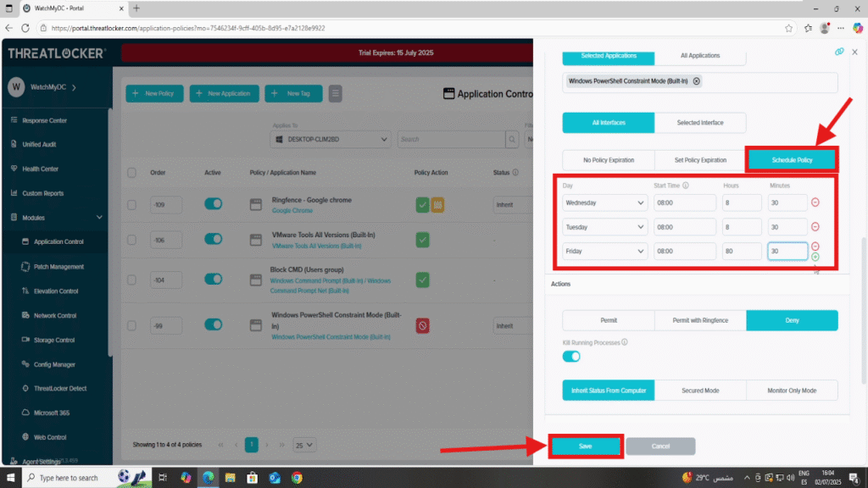
Task: Click the search magnifier button
Action: 512,140
